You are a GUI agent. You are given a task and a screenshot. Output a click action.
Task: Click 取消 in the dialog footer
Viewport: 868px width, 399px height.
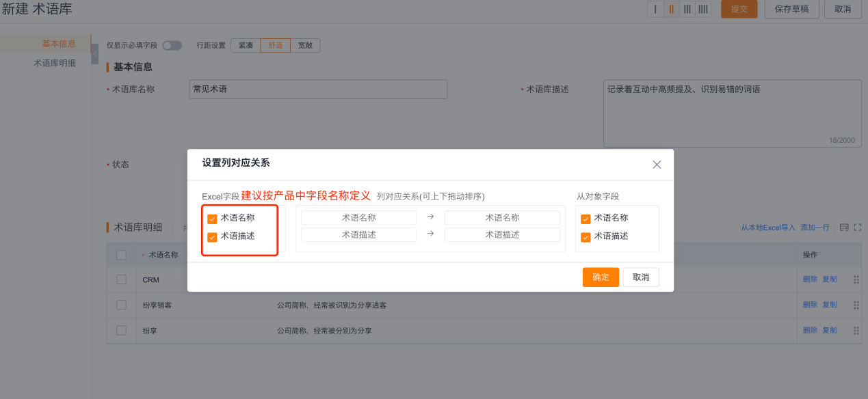pos(641,277)
